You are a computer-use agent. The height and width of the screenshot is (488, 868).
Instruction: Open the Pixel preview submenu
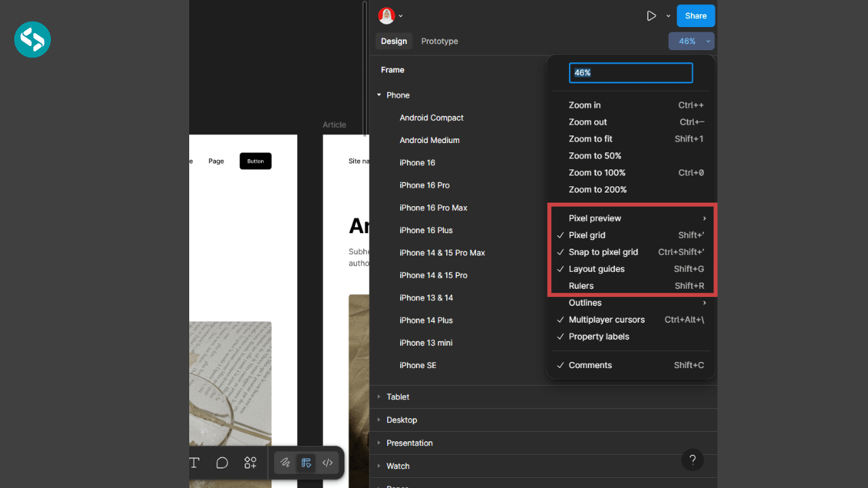point(595,218)
